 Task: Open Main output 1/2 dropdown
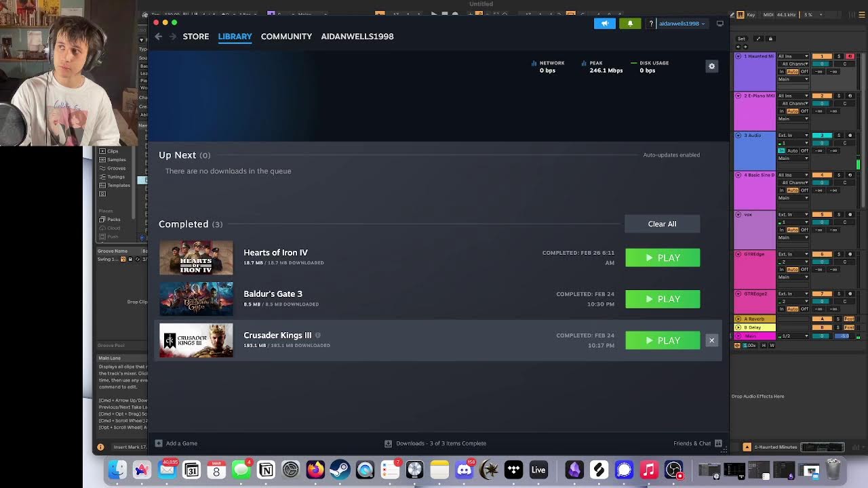[x=793, y=336]
